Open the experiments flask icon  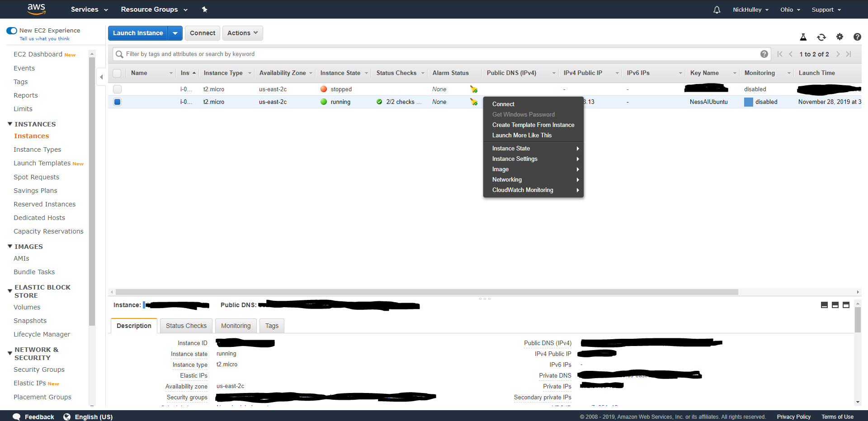(x=803, y=37)
